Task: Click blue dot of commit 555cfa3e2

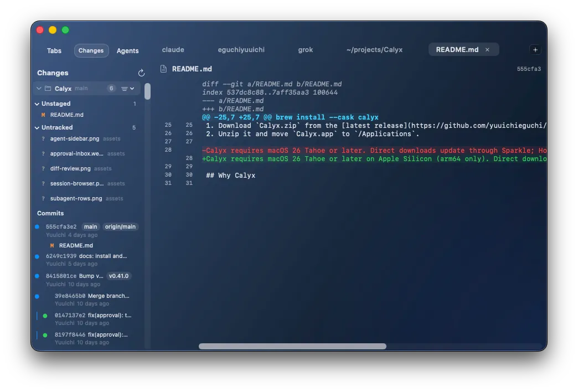Action: 37,227
